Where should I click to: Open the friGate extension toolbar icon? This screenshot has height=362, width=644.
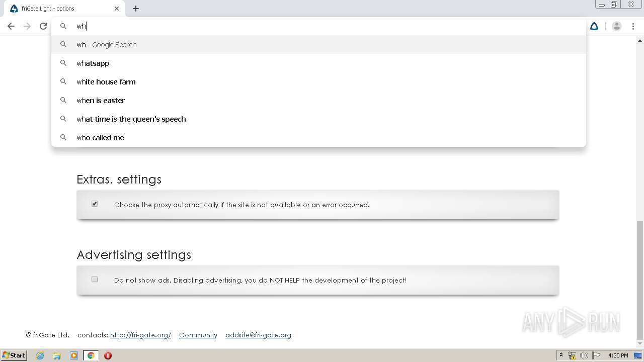tap(594, 26)
